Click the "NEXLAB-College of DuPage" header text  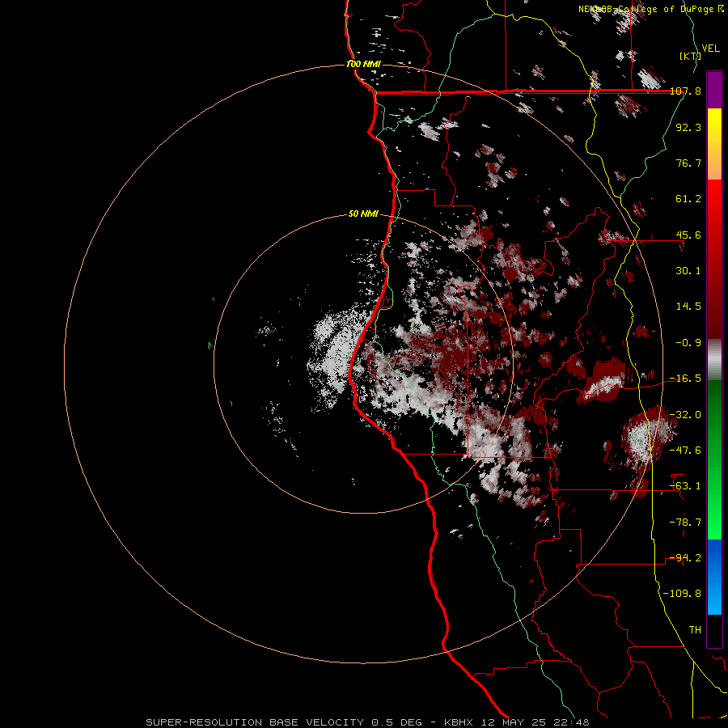[645, 9]
